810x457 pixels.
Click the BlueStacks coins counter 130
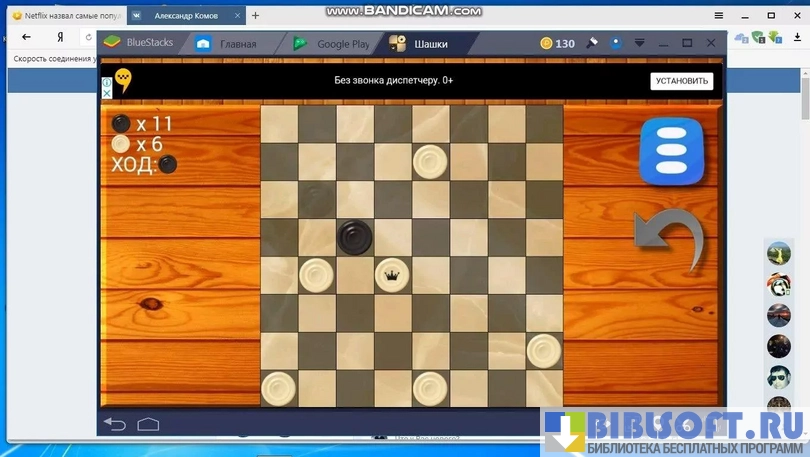click(x=557, y=43)
